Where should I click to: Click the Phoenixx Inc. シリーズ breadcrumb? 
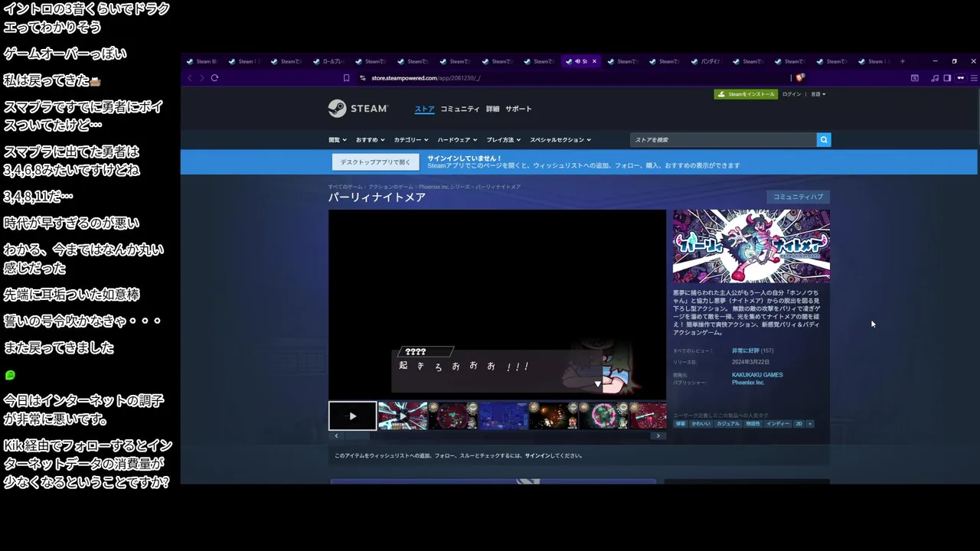[444, 187]
